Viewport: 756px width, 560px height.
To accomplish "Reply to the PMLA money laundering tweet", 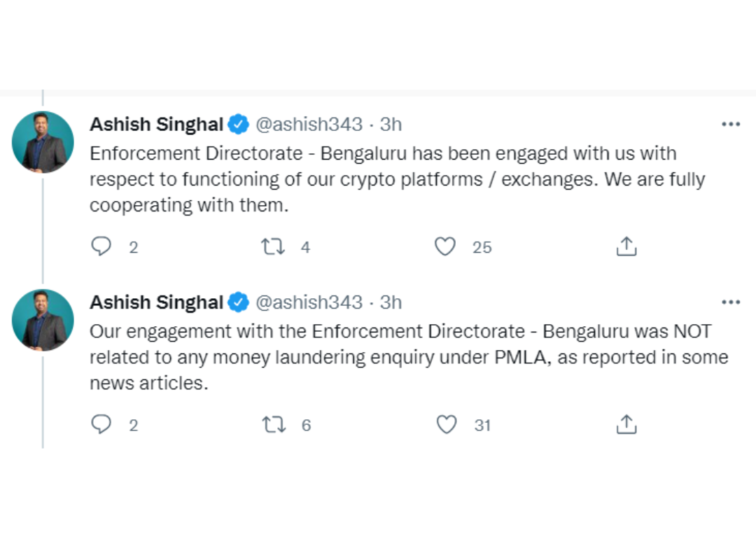I will point(102,424).
